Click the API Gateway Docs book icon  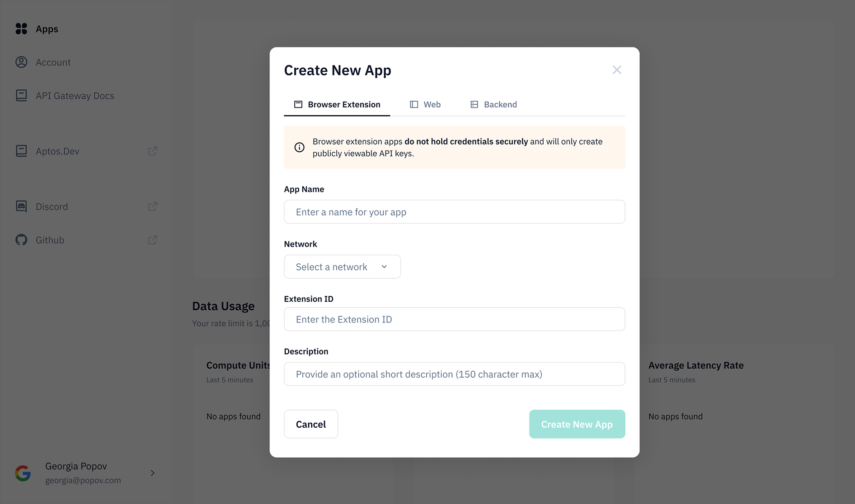[x=21, y=96]
